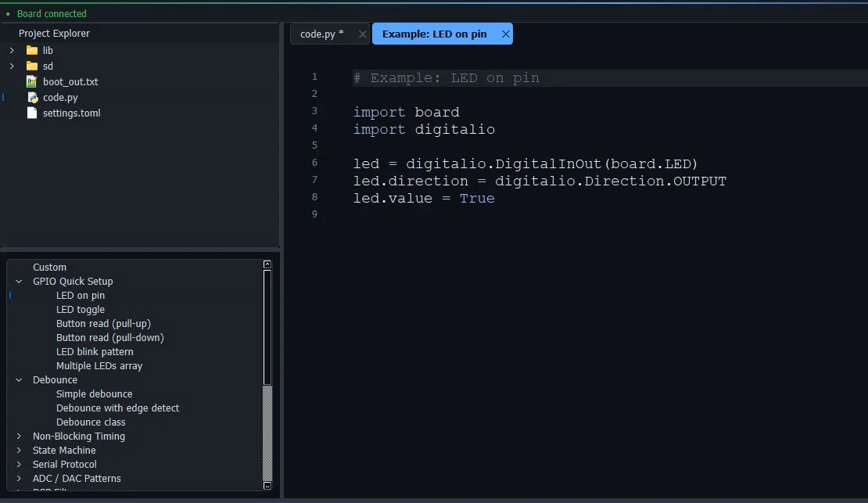The height and width of the screenshot is (503, 868).
Task: Click the examples list scrollbar thumb
Action: tap(267, 328)
